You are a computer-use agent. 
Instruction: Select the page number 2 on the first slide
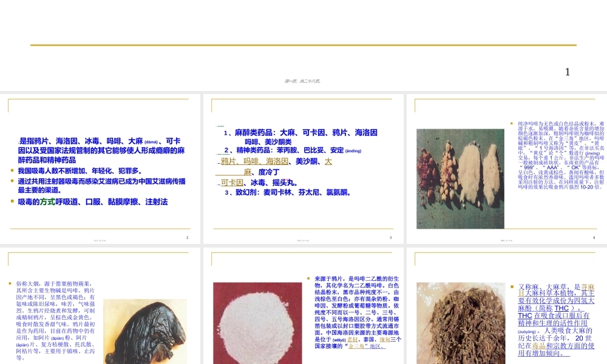pyautogui.click(x=186, y=238)
